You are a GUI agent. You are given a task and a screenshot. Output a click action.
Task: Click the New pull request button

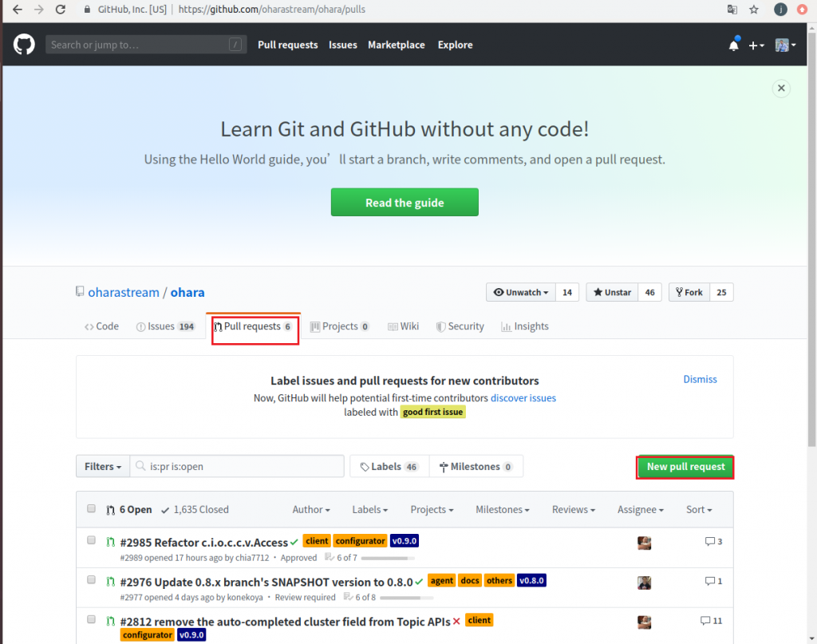click(x=685, y=467)
